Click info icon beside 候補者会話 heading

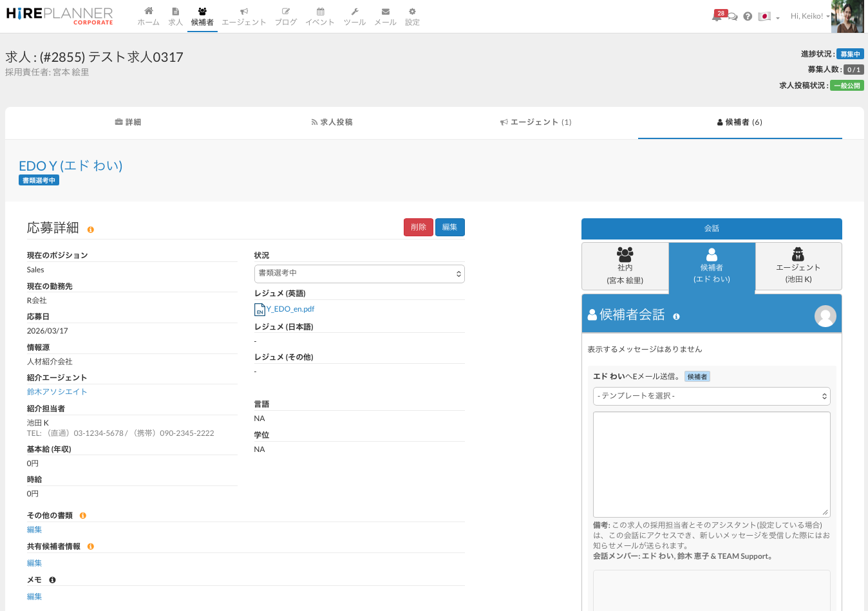pos(676,317)
